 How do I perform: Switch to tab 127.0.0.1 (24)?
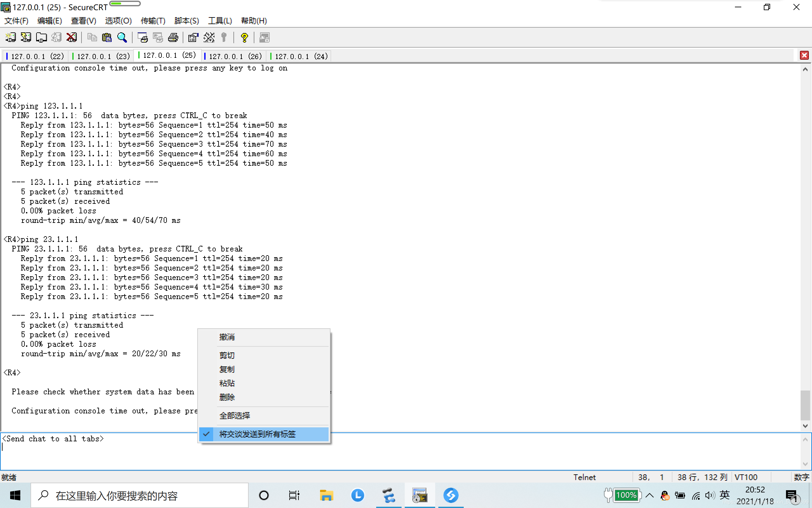coord(299,56)
